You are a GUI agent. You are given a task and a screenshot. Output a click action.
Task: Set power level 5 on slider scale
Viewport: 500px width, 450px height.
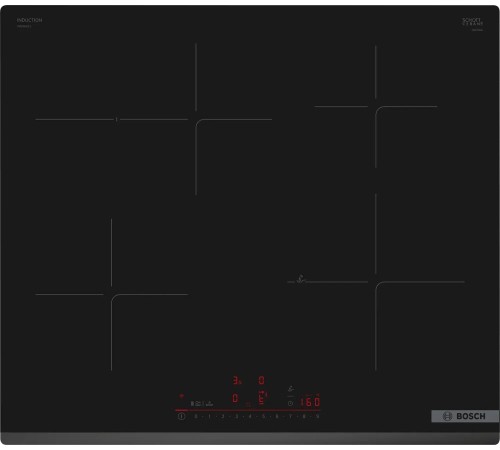[263, 416]
